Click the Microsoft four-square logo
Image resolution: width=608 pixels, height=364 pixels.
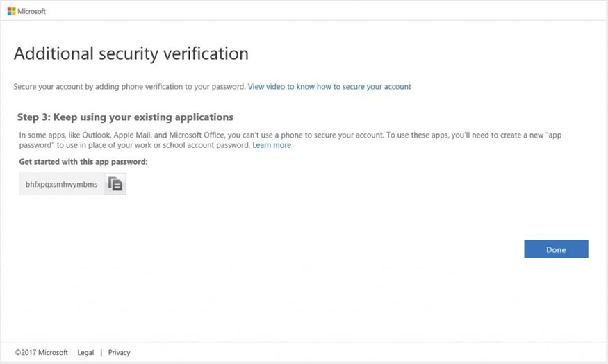tap(12, 11)
